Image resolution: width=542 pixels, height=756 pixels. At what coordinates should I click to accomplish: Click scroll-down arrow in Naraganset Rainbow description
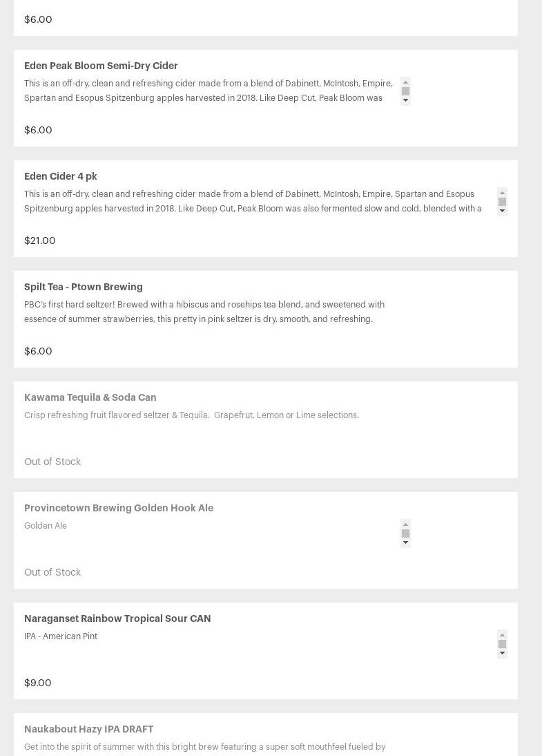click(502, 653)
